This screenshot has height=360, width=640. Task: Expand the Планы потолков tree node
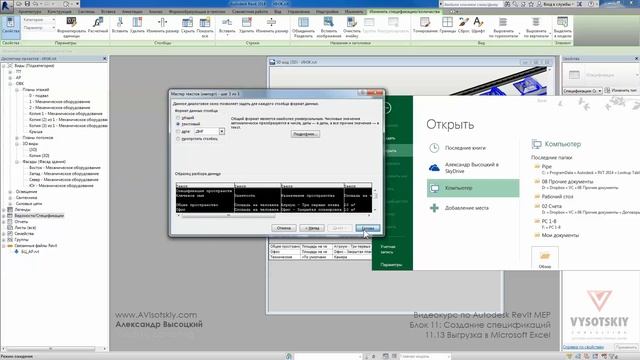coord(17,138)
